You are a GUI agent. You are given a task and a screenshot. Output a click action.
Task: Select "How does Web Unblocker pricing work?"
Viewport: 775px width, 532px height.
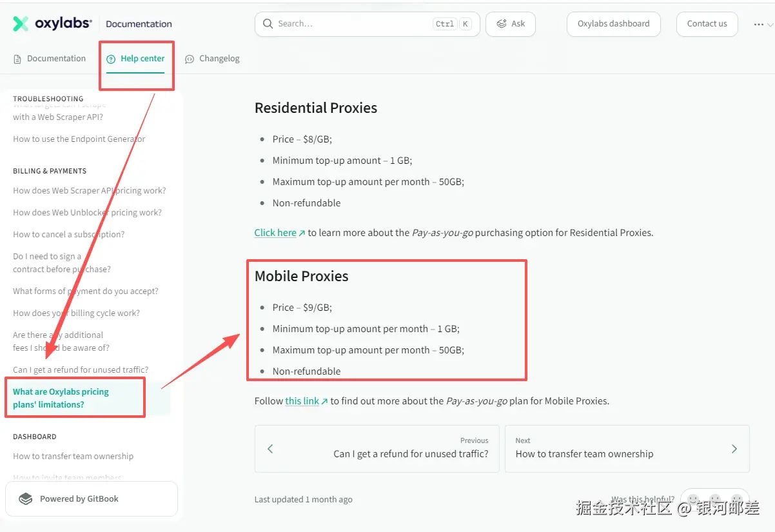pos(87,213)
